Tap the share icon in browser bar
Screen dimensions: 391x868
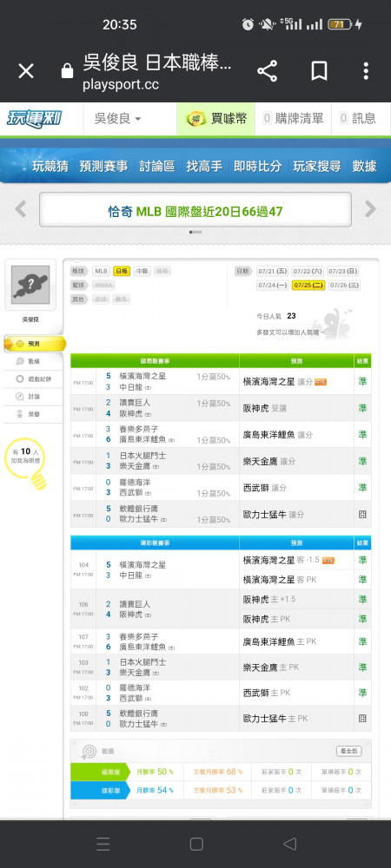(267, 71)
